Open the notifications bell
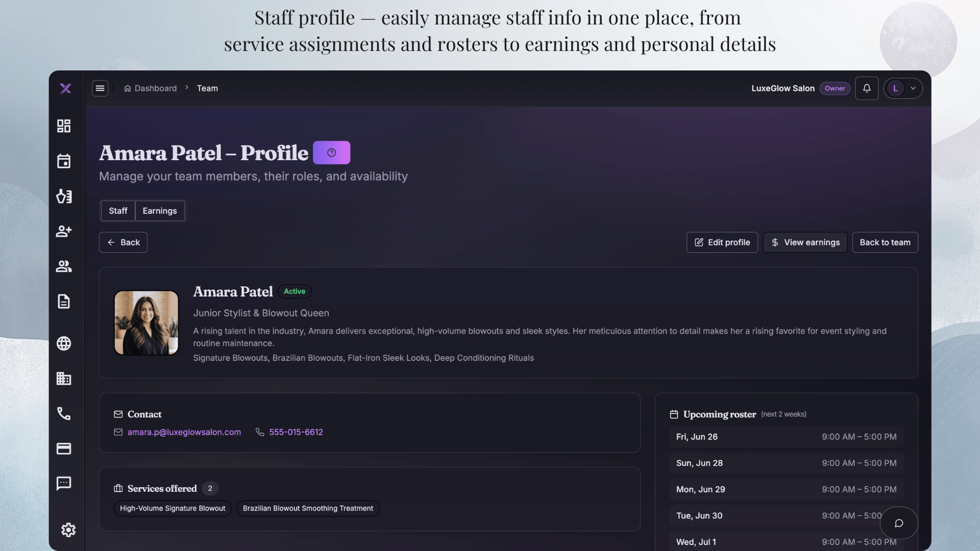980x551 pixels. coord(867,88)
